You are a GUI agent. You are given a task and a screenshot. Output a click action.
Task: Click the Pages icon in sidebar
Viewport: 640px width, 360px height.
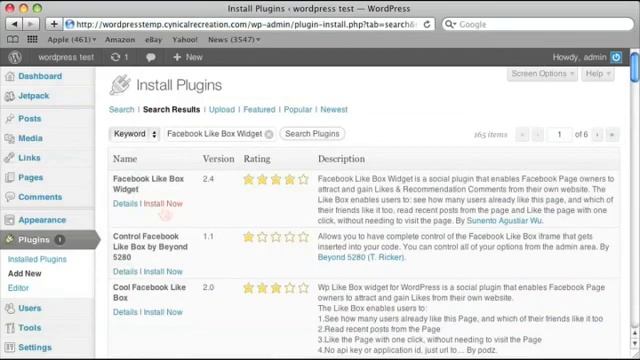pos(10,178)
